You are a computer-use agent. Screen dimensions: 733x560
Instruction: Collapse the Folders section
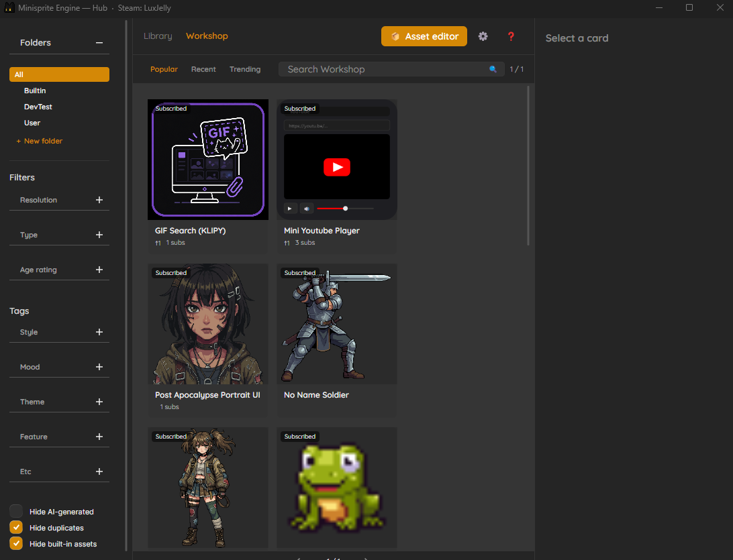click(x=99, y=42)
